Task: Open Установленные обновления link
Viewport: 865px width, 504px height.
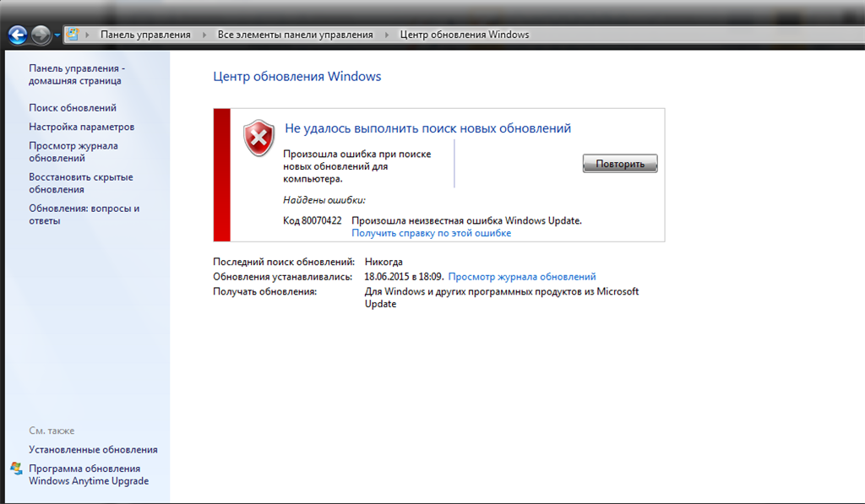Action: [x=93, y=450]
